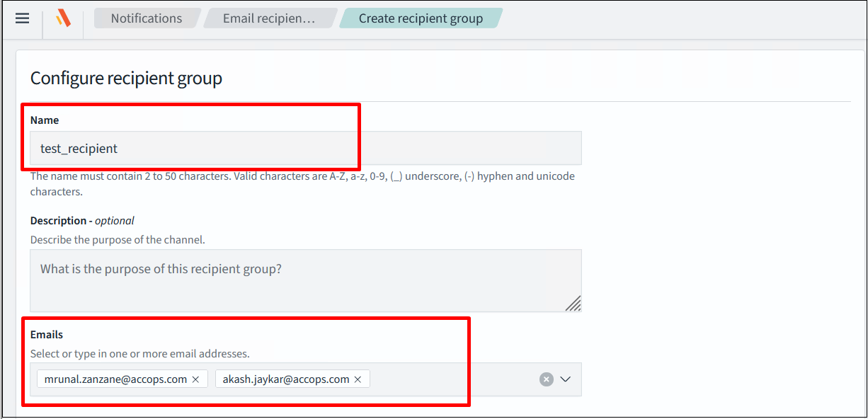
Task: Click the Name field label
Action: [45, 120]
